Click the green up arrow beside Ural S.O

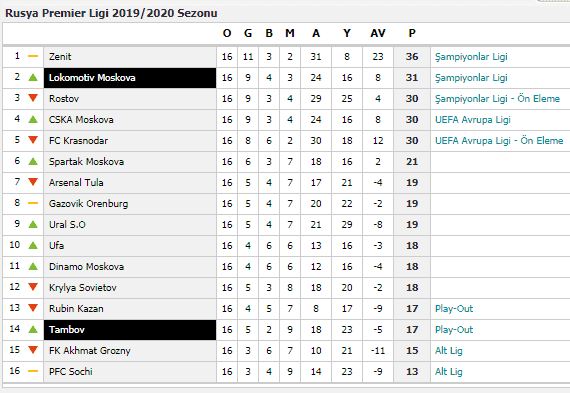(33, 224)
